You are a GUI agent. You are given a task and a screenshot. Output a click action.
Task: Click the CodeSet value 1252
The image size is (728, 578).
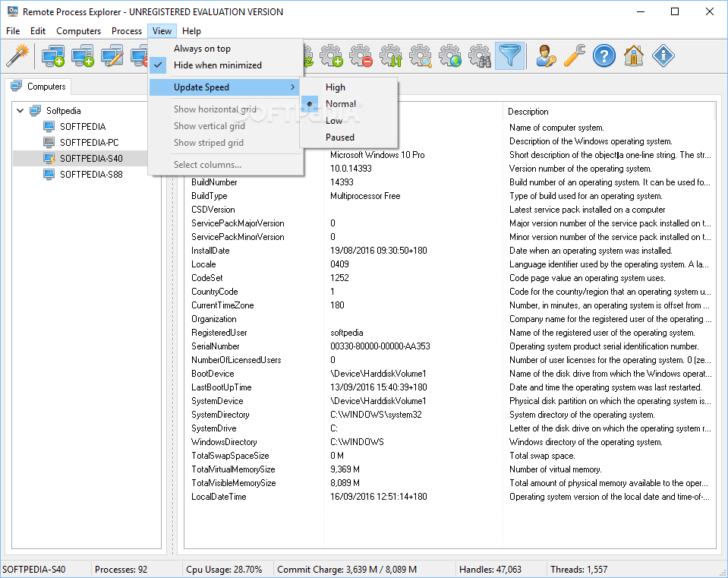point(339,278)
